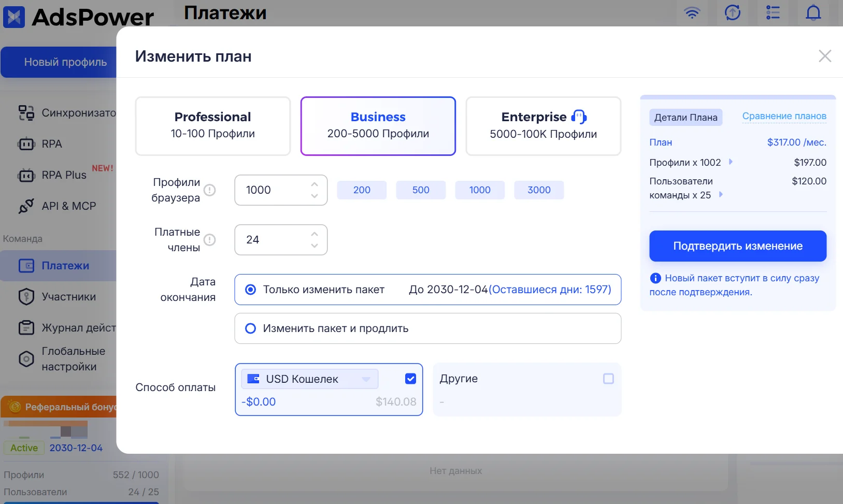Click the Глобальные настройки gear icon
This screenshot has height=504, width=843.
tap(26, 359)
